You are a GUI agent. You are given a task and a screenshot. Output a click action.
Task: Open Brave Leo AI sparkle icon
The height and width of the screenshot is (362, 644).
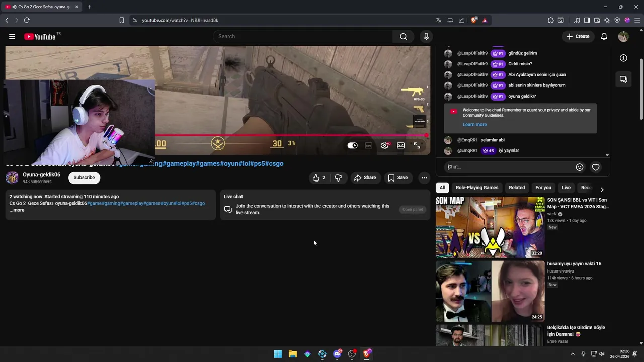[x=607, y=20]
